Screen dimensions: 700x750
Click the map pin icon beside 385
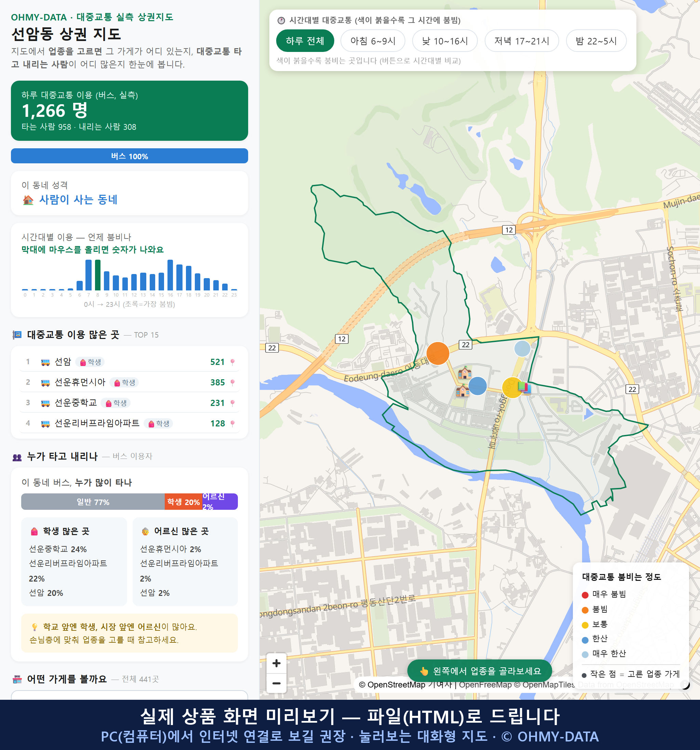point(232,383)
